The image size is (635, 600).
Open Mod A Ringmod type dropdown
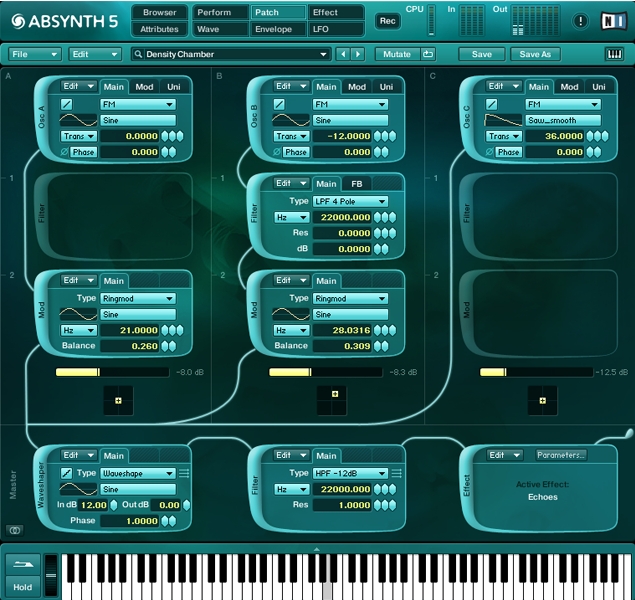coord(138,298)
